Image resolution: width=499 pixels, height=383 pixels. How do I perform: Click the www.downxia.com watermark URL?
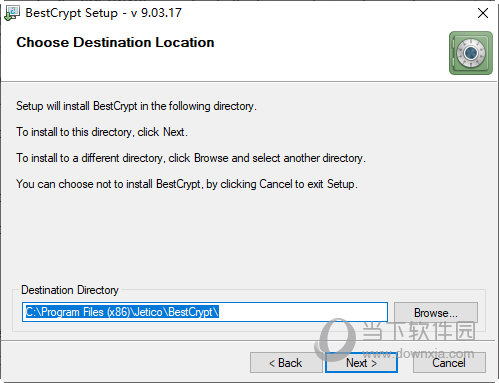(x=418, y=353)
